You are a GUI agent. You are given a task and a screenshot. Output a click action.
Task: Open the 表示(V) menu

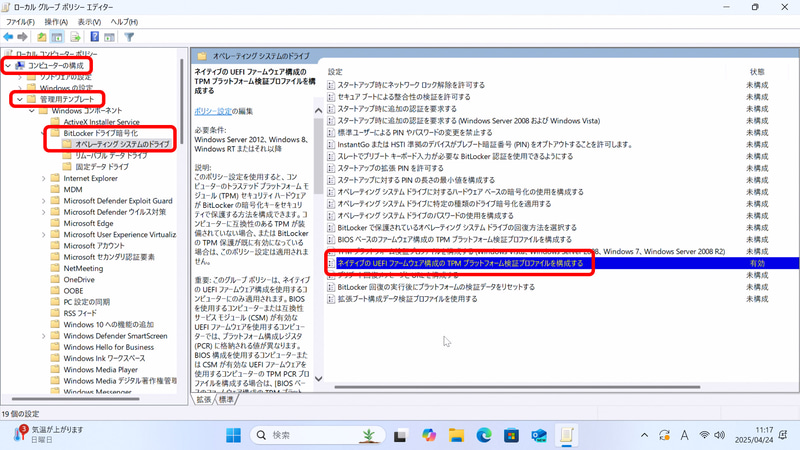[89, 22]
